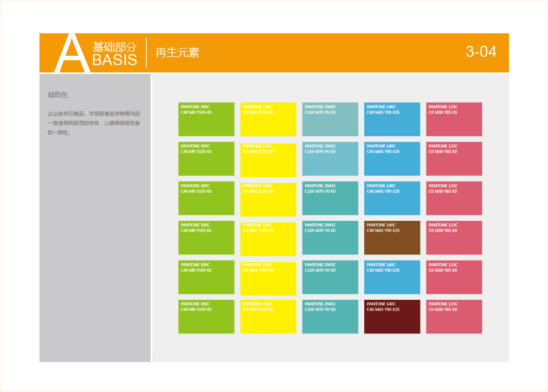Click the 再生元素 section title
Image resolution: width=548 pixels, height=392 pixels.
177,53
